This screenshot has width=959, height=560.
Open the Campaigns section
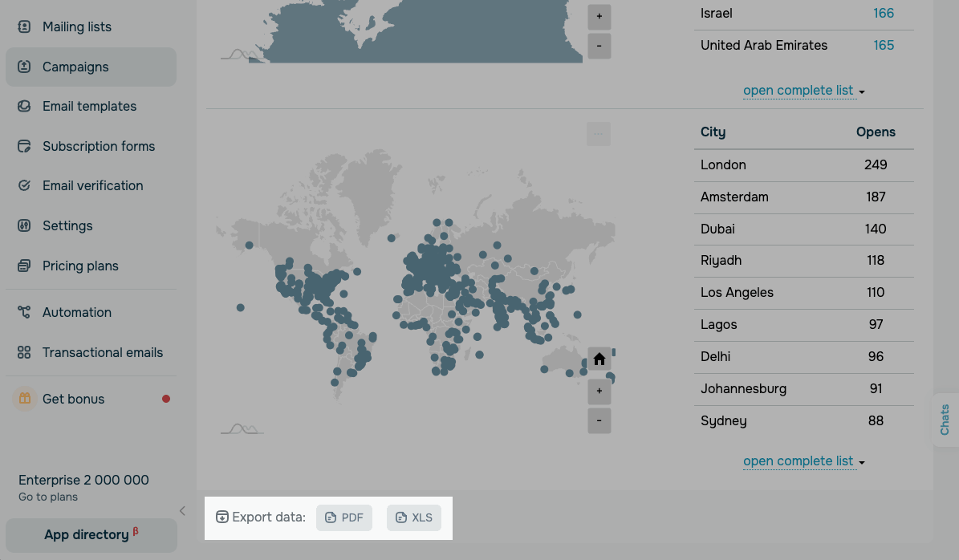tap(91, 67)
